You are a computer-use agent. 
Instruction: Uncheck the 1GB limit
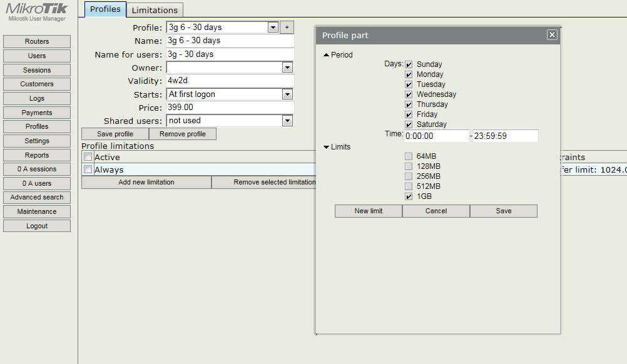(x=409, y=196)
